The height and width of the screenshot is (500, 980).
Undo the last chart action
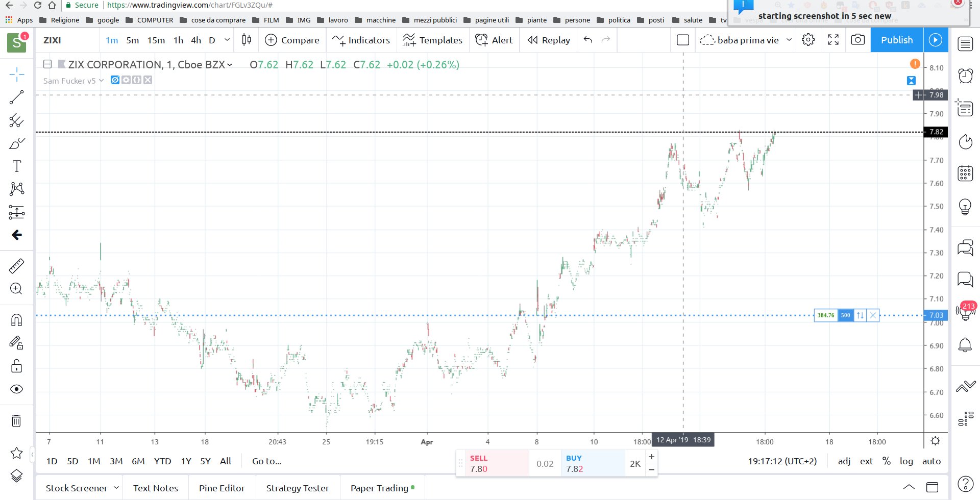click(x=588, y=40)
